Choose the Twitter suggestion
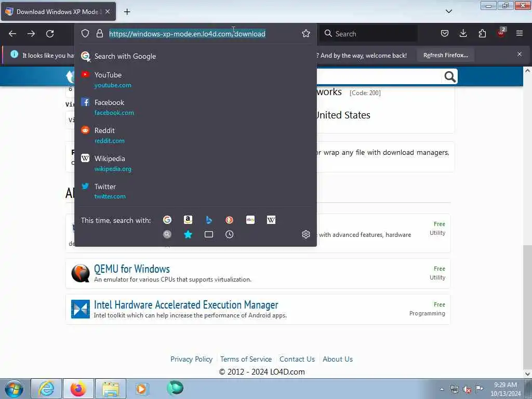The image size is (532, 399). coord(195,191)
